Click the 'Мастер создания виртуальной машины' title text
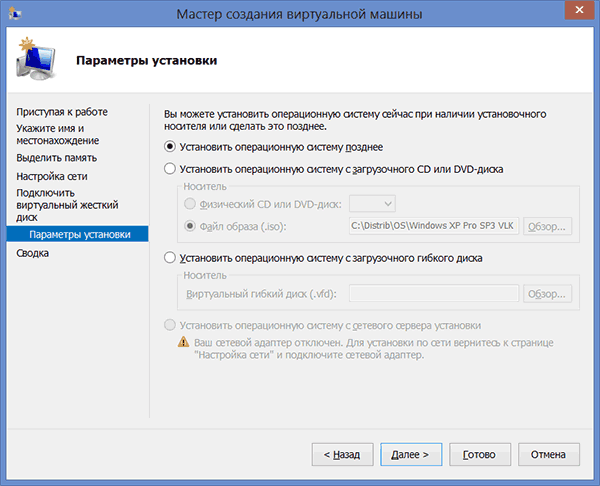600x486 pixels. pos(299,14)
